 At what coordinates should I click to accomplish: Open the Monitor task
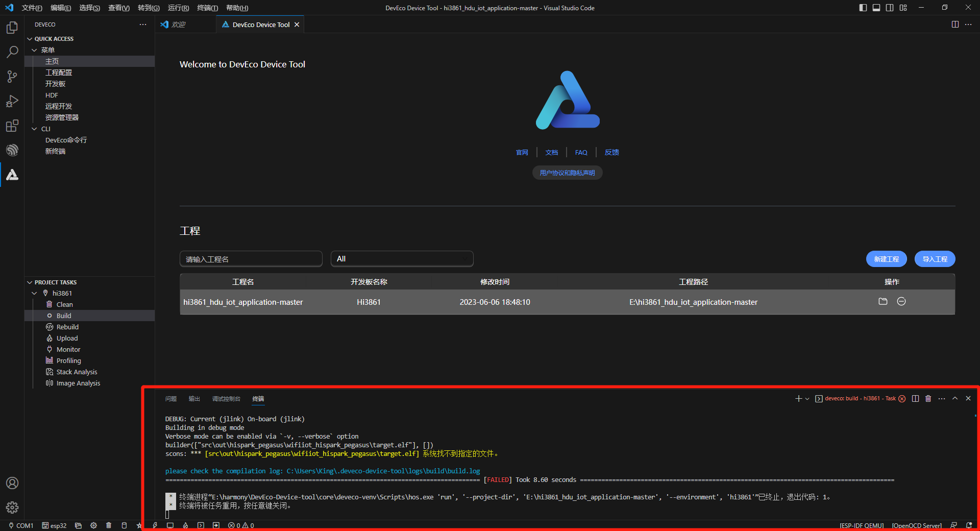pos(67,349)
